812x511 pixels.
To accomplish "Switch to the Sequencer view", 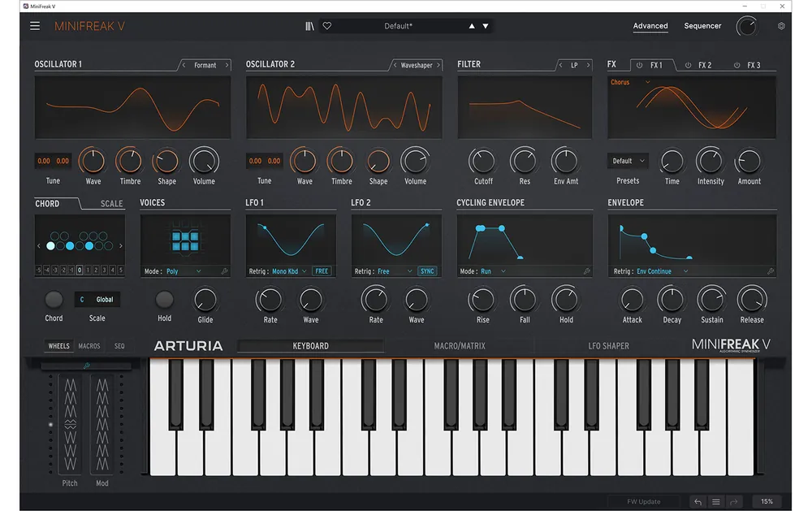I will tap(702, 26).
